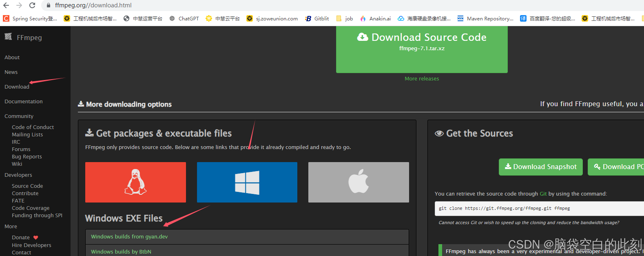Click the green Download Source Code button

(422, 49)
